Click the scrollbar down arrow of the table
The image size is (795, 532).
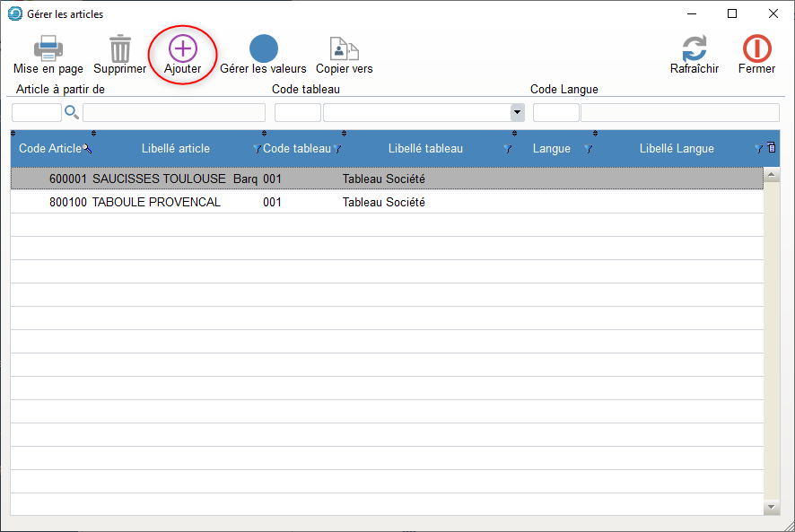[x=772, y=508]
